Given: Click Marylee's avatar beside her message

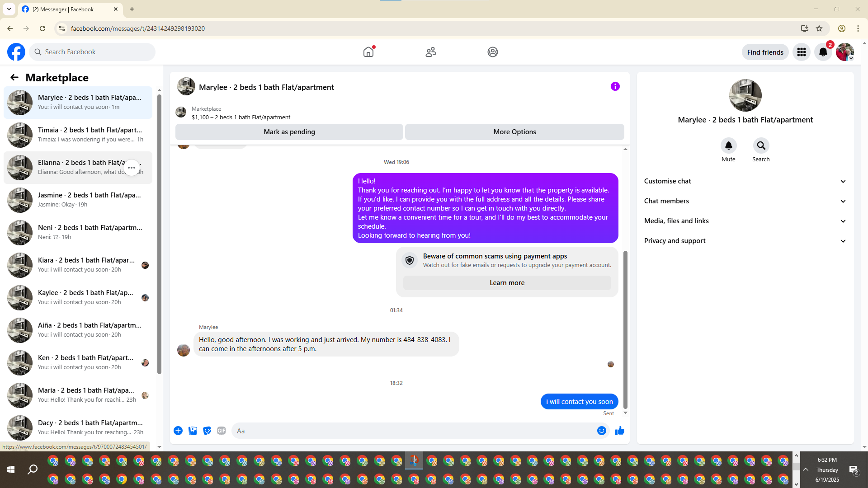Looking at the screenshot, I should click(184, 350).
